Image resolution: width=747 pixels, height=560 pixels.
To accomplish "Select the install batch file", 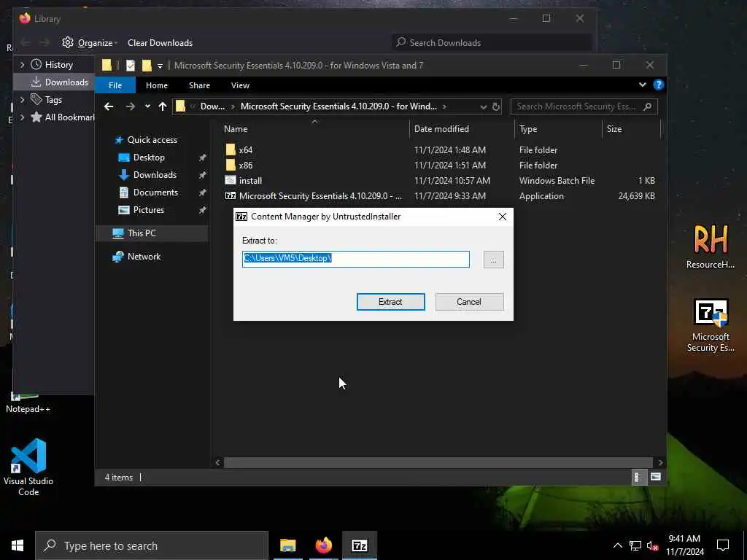I will click(x=251, y=181).
